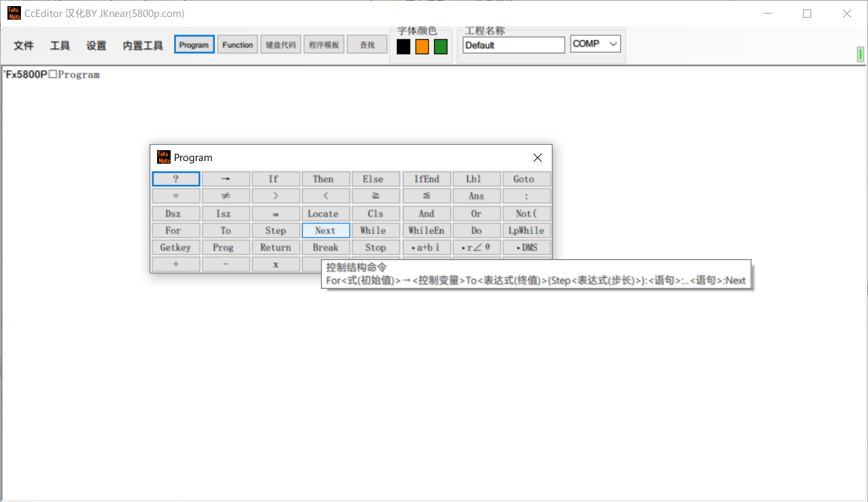
Task: Insert the Prog command
Action: coord(226,248)
